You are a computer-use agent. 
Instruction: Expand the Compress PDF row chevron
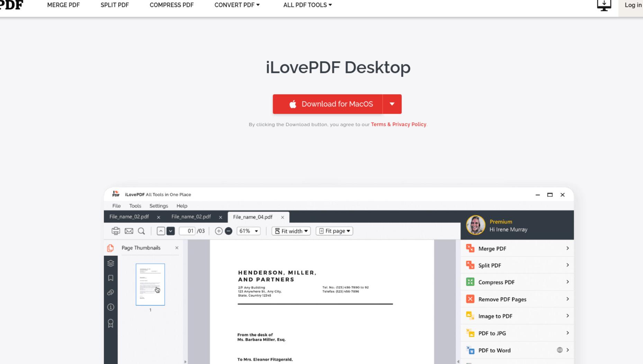pyautogui.click(x=568, y=282)
